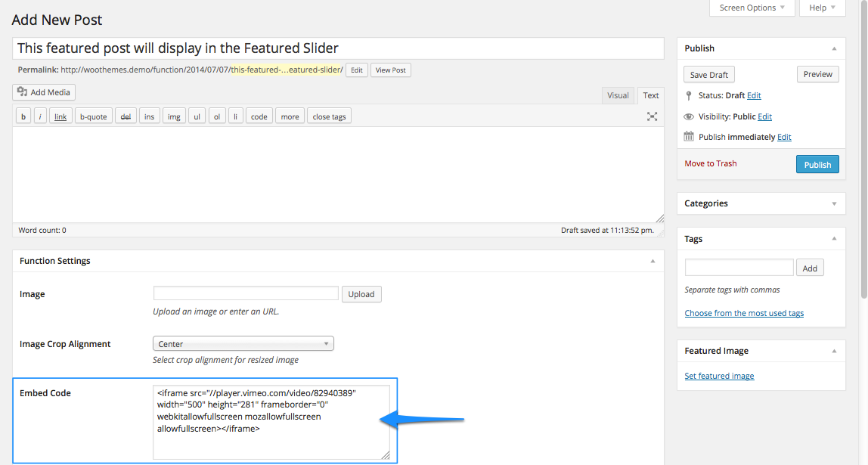Click inside the post content text area
Viewport: 868px width, 465px height.
tap(338, 175)
